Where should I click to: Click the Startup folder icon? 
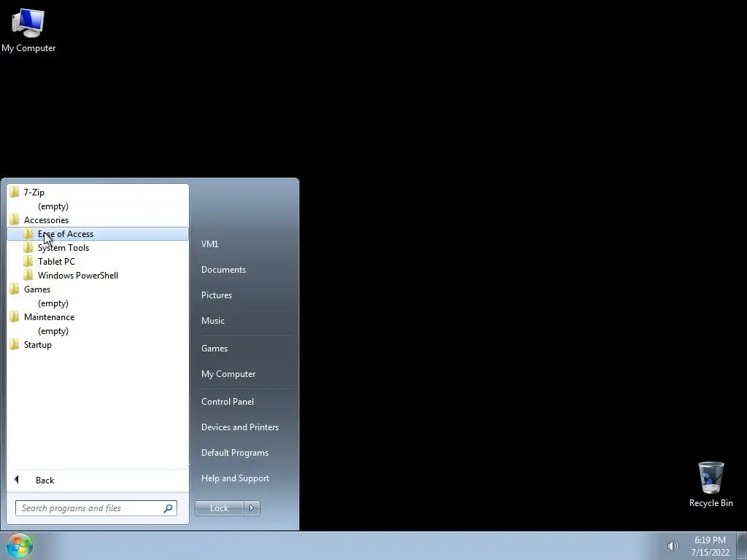pyautogui.click(x=15, y=344)
